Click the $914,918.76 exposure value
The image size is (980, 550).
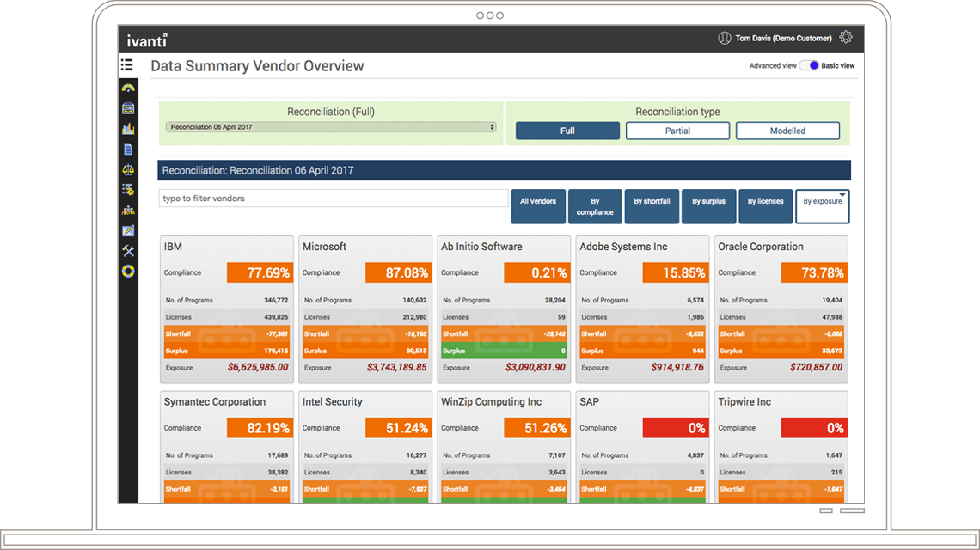pyautogui.click(x=677, y=368)
